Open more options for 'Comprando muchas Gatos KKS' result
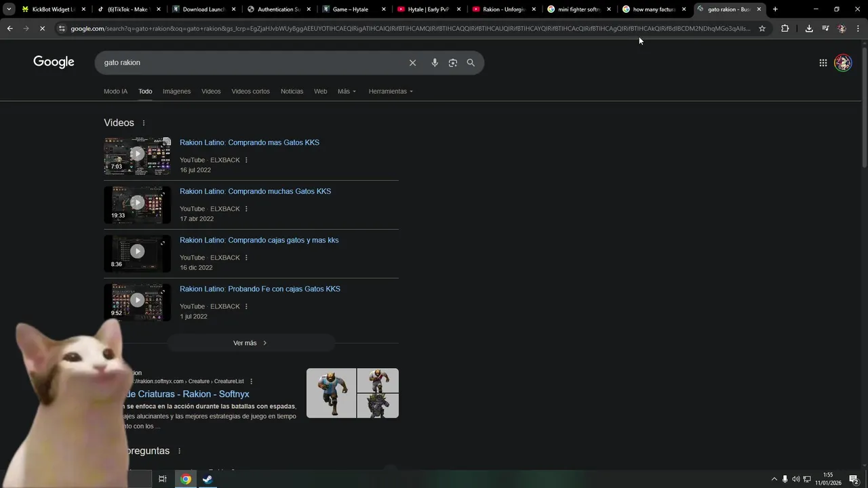This screenshot has width=868, height=488. (x=246, y=209)
